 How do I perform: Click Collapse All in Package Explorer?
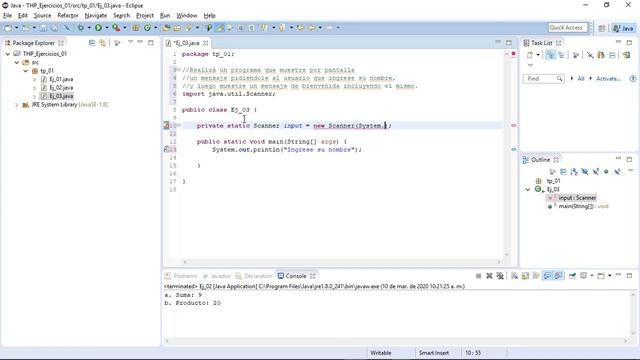[x=92, y=43]
